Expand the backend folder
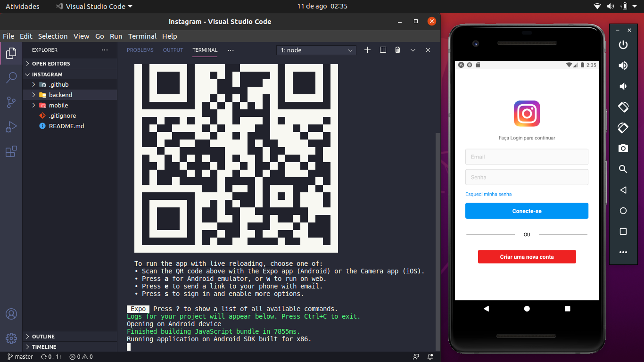Image resolution: width=644 pixels, height=362 pixels. [70, 95]
